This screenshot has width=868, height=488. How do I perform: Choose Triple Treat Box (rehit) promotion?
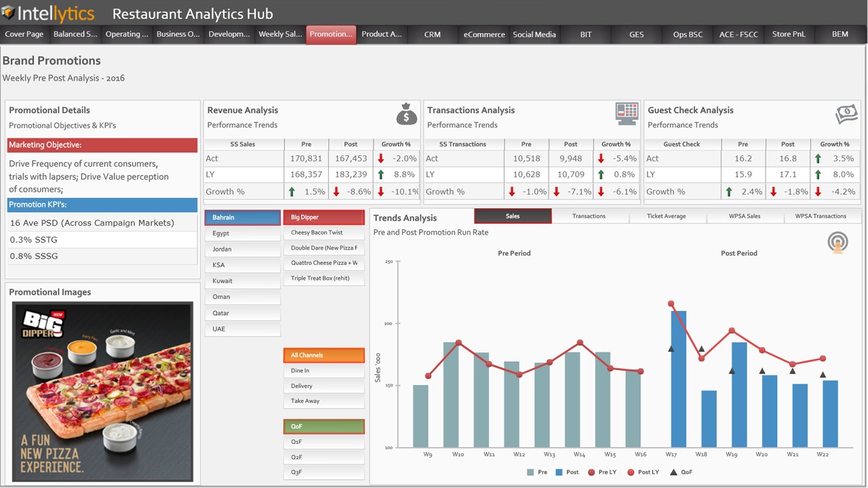click(x=323, y=279)
